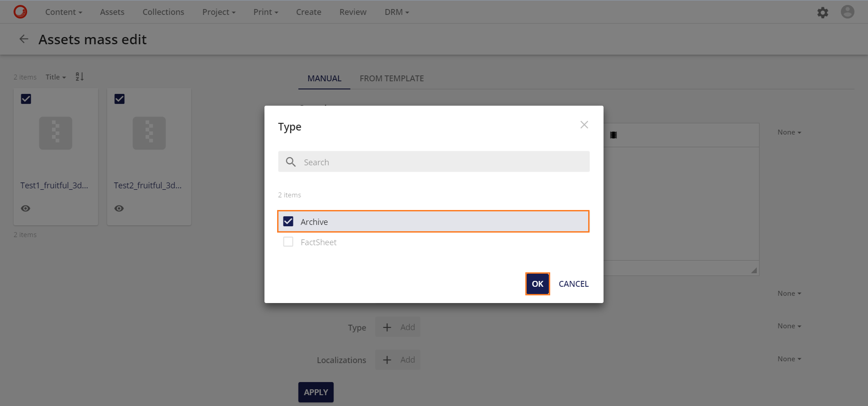Screen dimensions: 868x406
Task: Confirm the Type dialog with OK
Action: pos(537,284)
